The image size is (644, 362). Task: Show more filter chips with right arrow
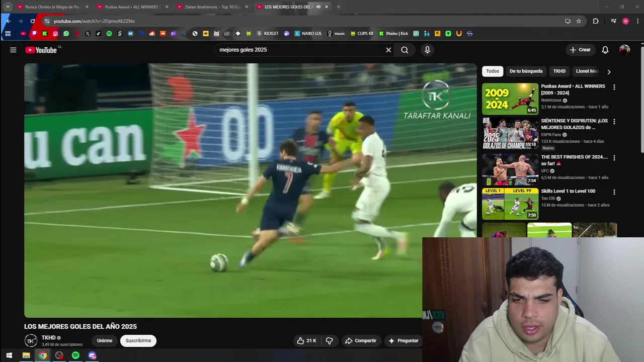[609, 72]
